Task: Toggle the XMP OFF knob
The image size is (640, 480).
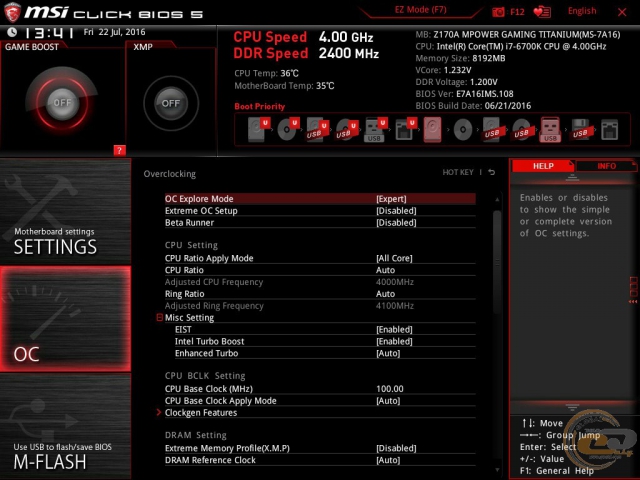Action: tap(171, 103)
